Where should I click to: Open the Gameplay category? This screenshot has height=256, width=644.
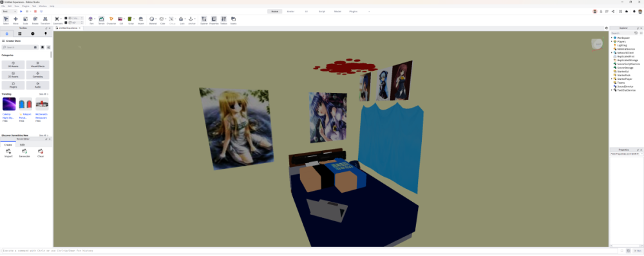point(38,75)
